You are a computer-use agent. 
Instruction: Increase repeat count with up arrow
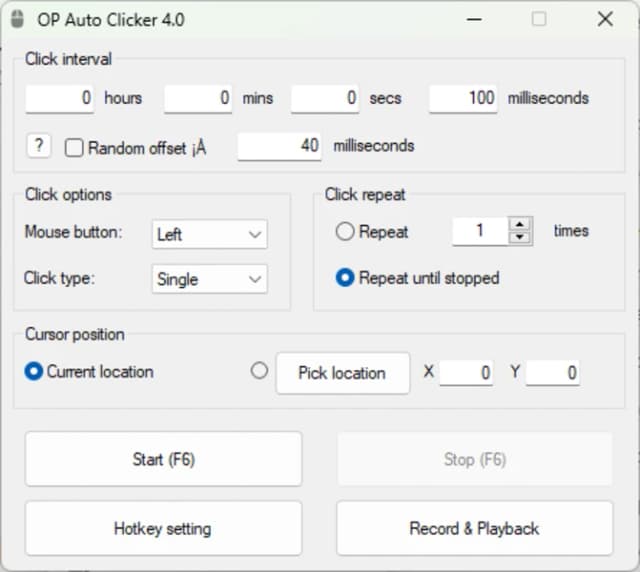click(x=520, y=224)
